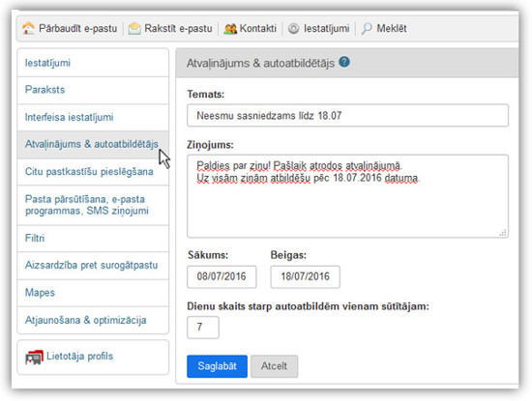Click the Atcelt button
This screenshot has width=532, height=401.
pyautogui.click(x=274, y=366)
